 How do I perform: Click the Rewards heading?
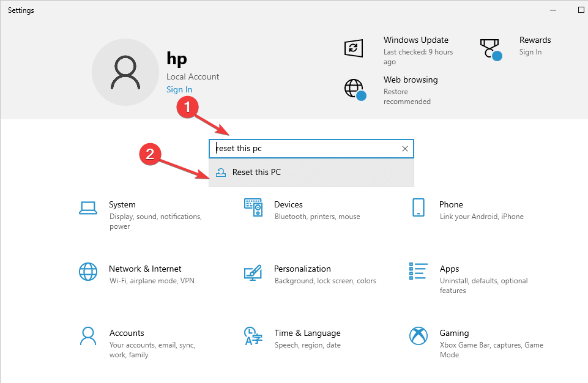[535, 40]
